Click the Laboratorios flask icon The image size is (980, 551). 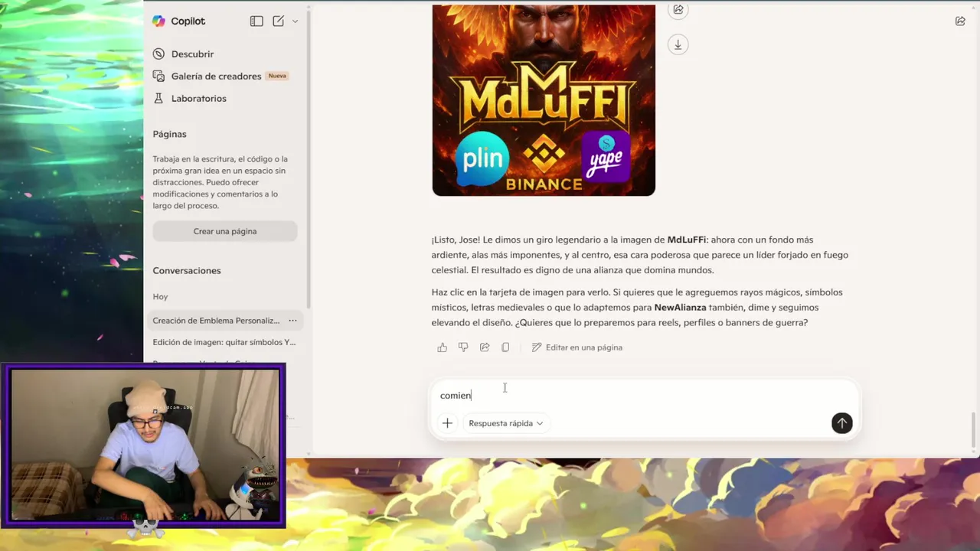[158, 98]
